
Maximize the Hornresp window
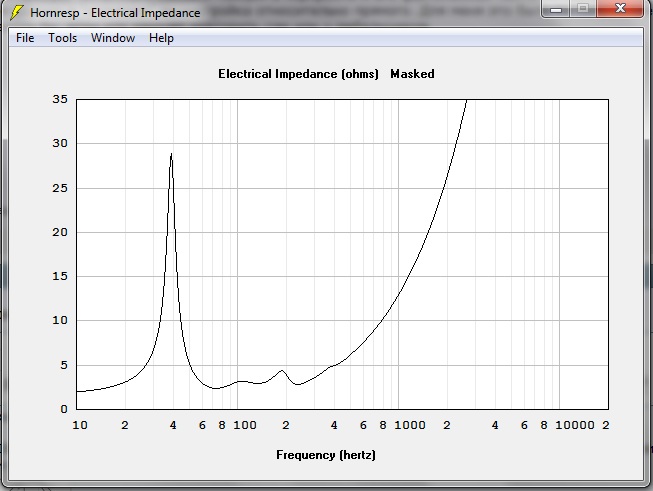pos(583,9)
